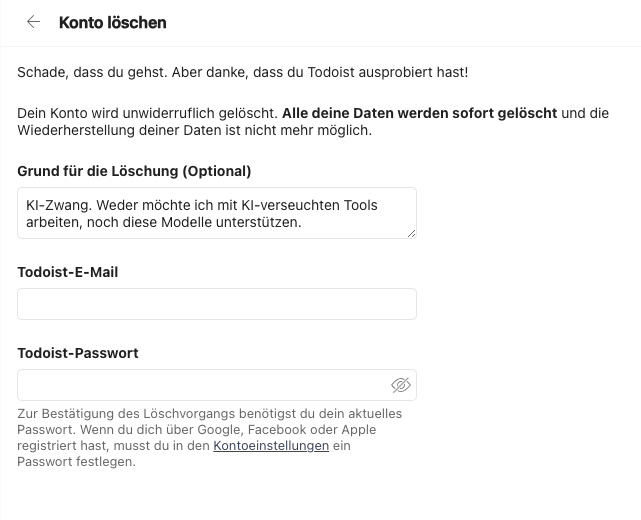
Task: Place cursor after 'unterstützen.' in the textarea
Action: point(302,222)
